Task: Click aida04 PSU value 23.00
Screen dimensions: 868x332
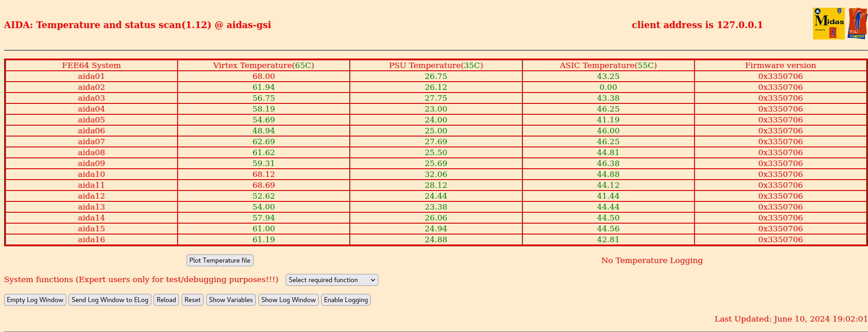Action: (x=436, y=109)
